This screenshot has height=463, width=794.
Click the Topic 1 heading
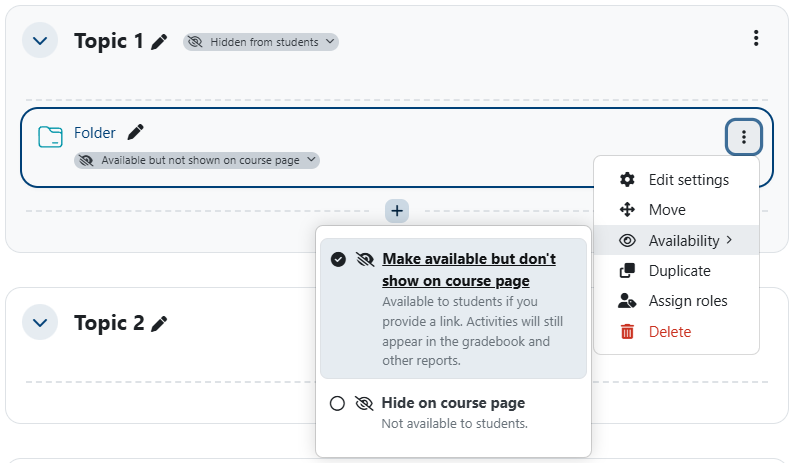tap(109, 41)
